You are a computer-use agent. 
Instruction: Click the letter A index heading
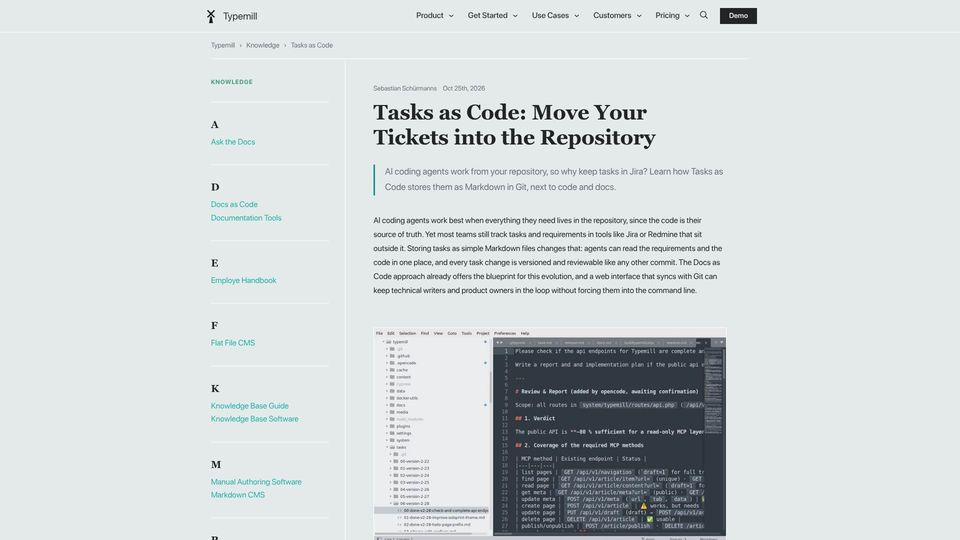click(x=214, y=125)
